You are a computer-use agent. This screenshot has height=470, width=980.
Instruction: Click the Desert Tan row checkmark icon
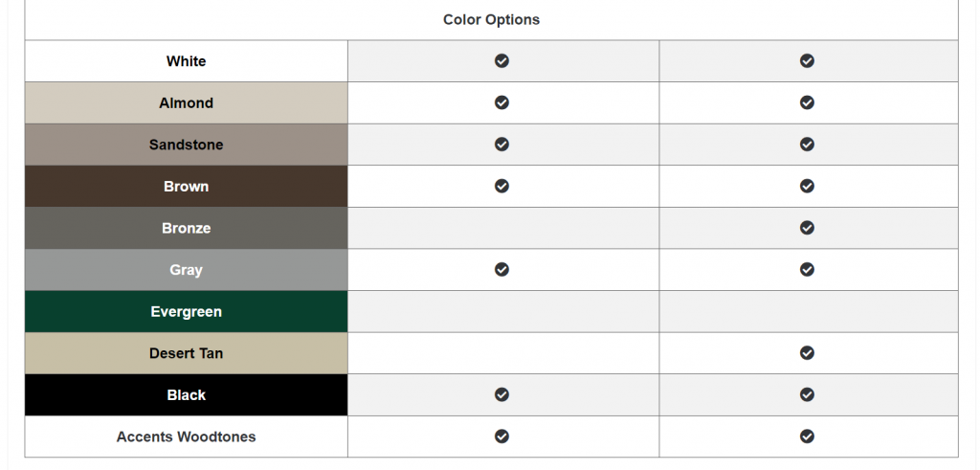(x=807, y=353)
